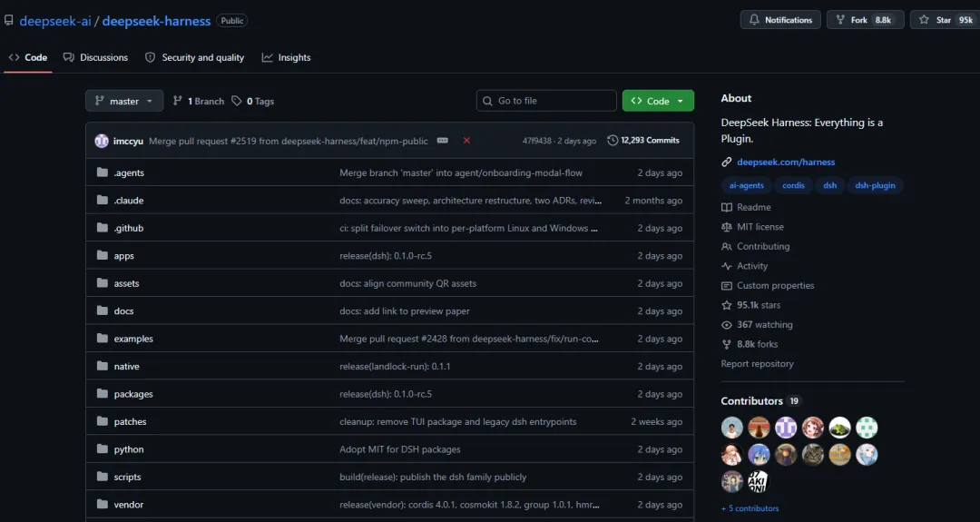Click the Readme book icon
Image resolution: width=980 pixels, height=522 pixels.
coord(726,207)
